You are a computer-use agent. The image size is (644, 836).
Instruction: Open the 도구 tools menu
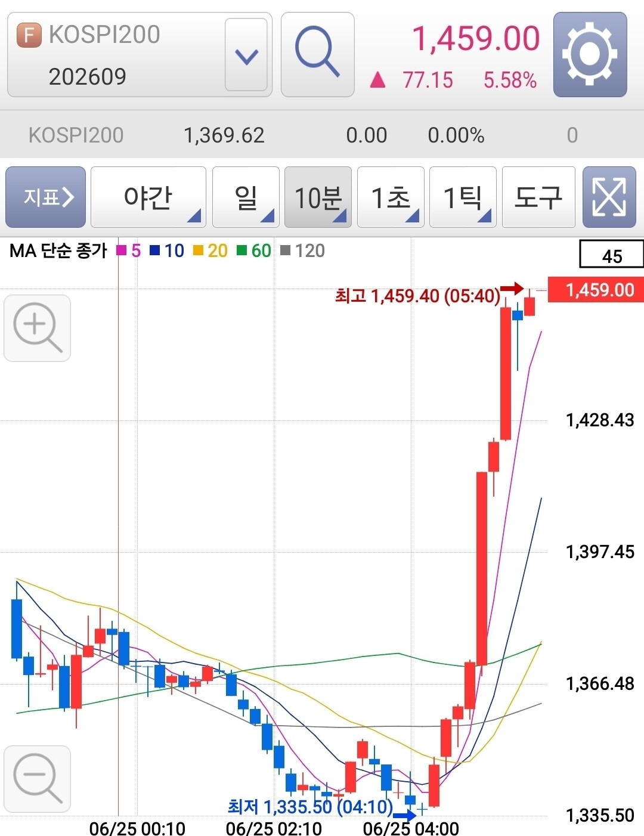pyautogui.click(x=538, y=197)
